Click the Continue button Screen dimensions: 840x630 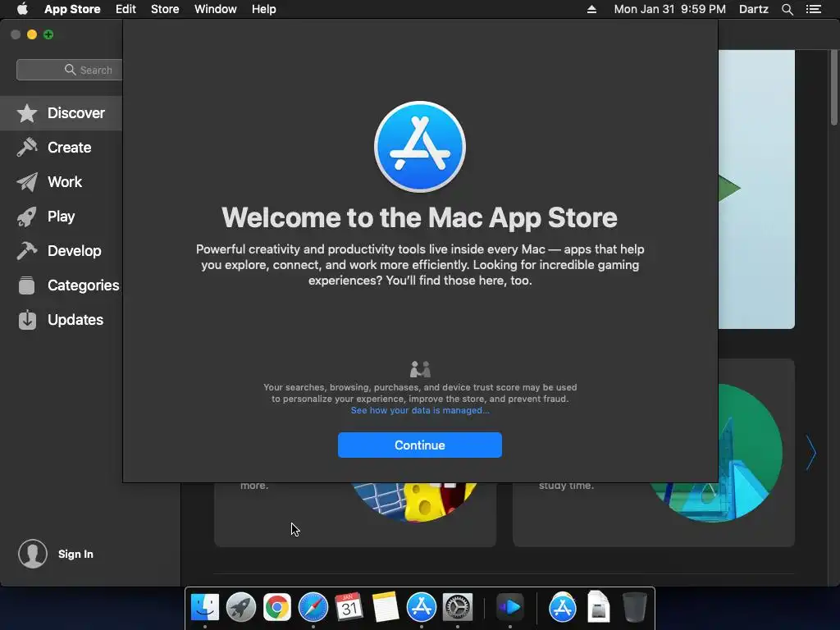coord(420,445)
